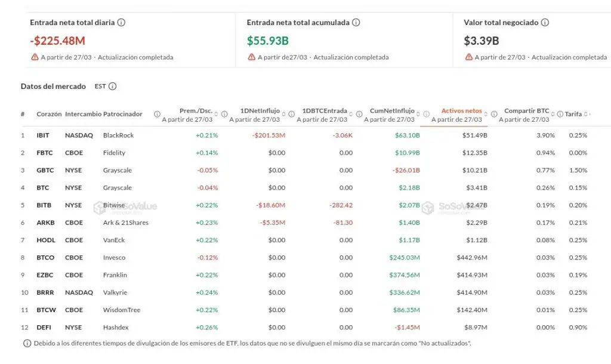Viewport: 611px width, 364px height.
Task: Click info icon left of Tarifa header
Action: [561, 114]
